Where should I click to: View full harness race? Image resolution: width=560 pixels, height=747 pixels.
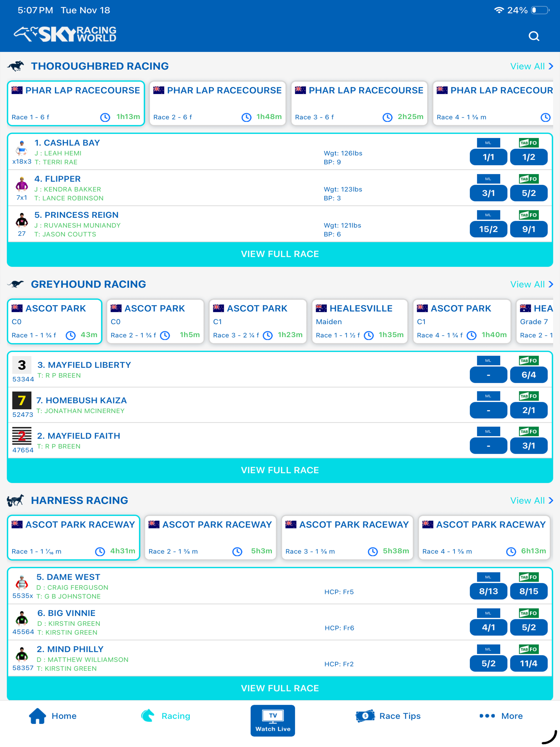(280, 688)
